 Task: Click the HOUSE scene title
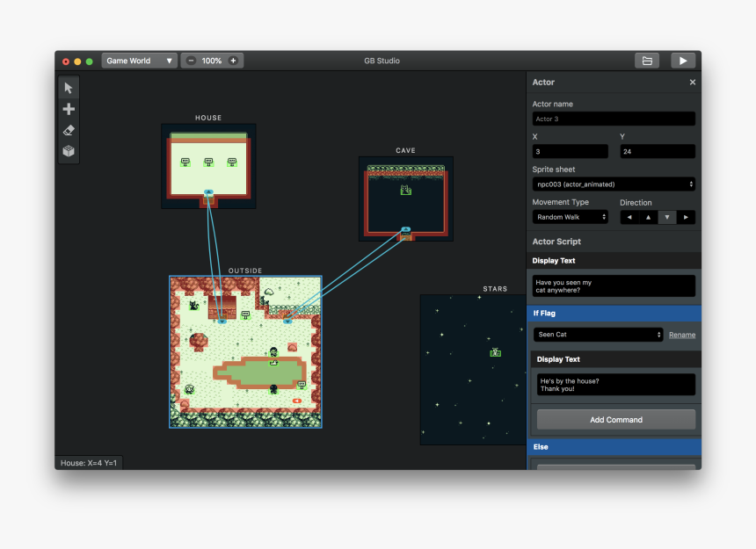click(x=208, y=118)
